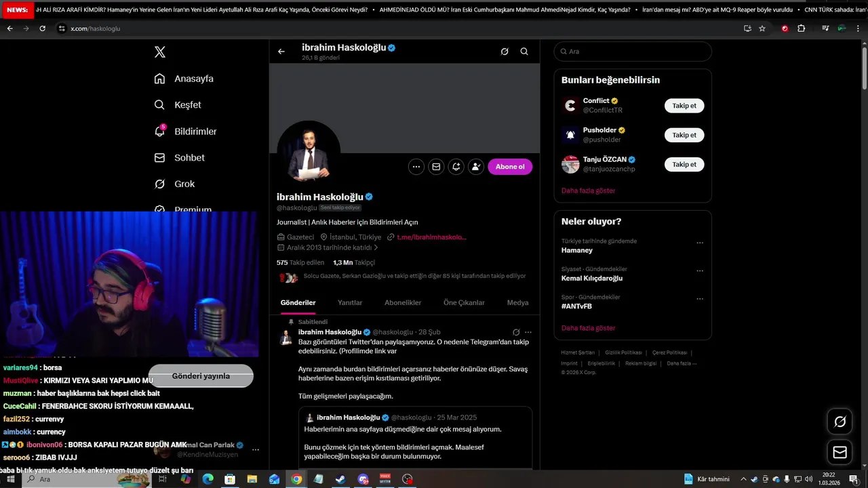This screenshot has width=868, height=488.
Task: Open the more options ellipsis on profile
Action: point(416,167)
